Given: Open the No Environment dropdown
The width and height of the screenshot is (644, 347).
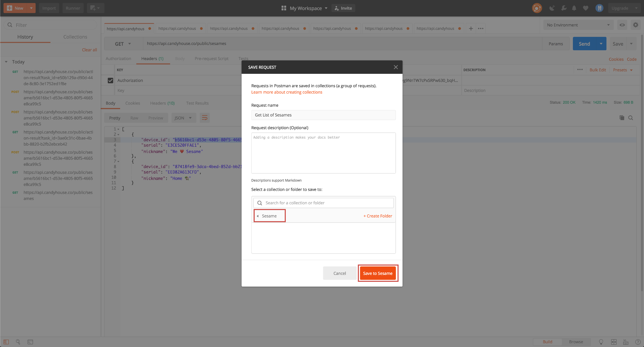Looking at the screenshot, I should pyautogui.click(x=578, y=25).
